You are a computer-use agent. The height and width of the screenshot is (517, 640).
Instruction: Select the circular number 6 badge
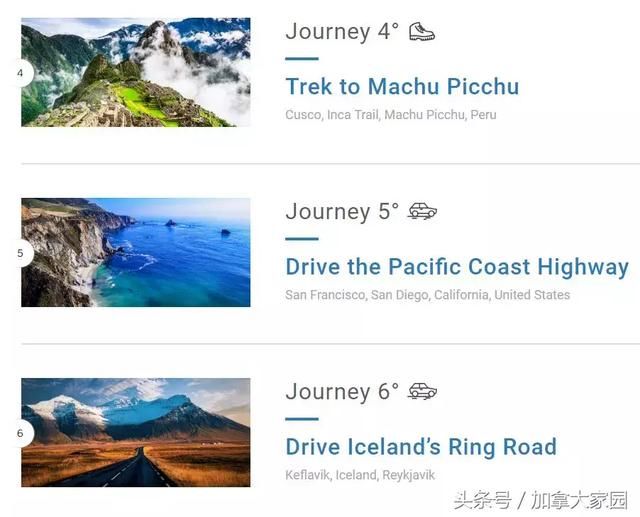click(21, 433)
